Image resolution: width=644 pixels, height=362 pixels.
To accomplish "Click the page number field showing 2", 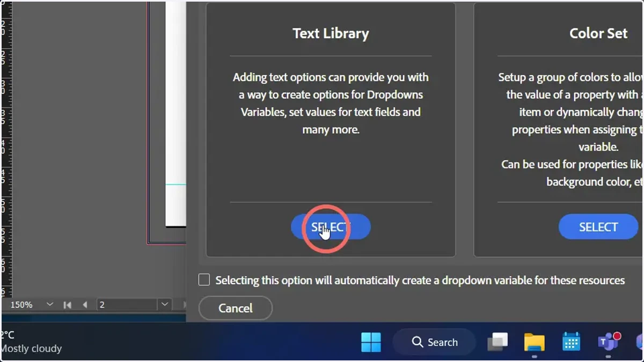I will pos(128,305).
